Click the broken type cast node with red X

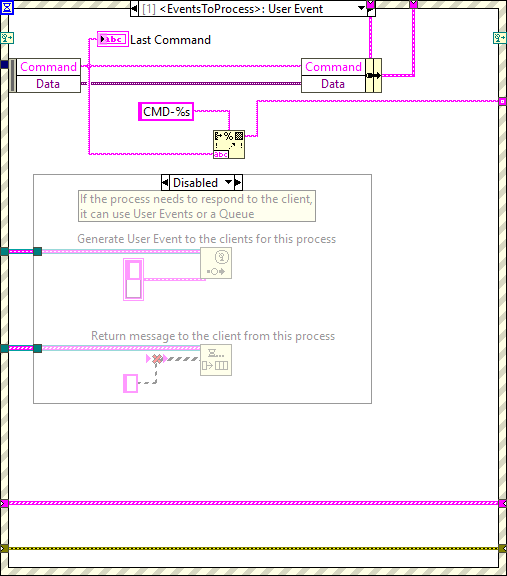tap(157, 359)
